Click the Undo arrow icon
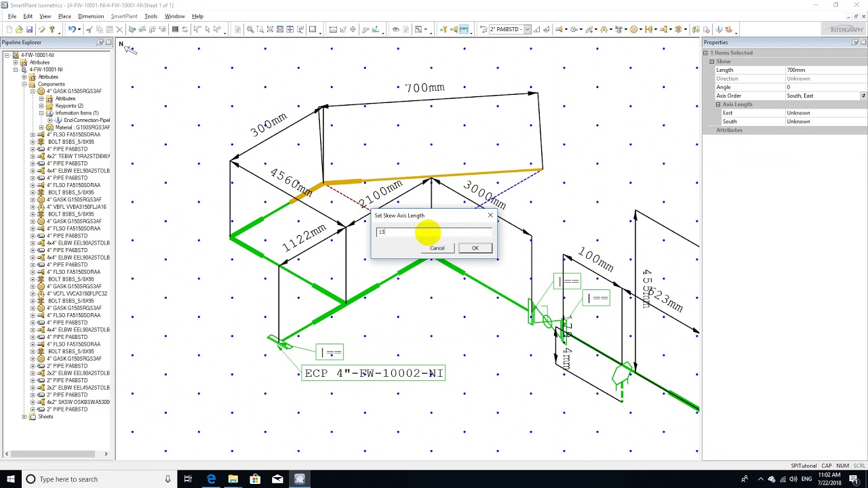The width and height of the screenshot is (868, 488). point(71,29)
